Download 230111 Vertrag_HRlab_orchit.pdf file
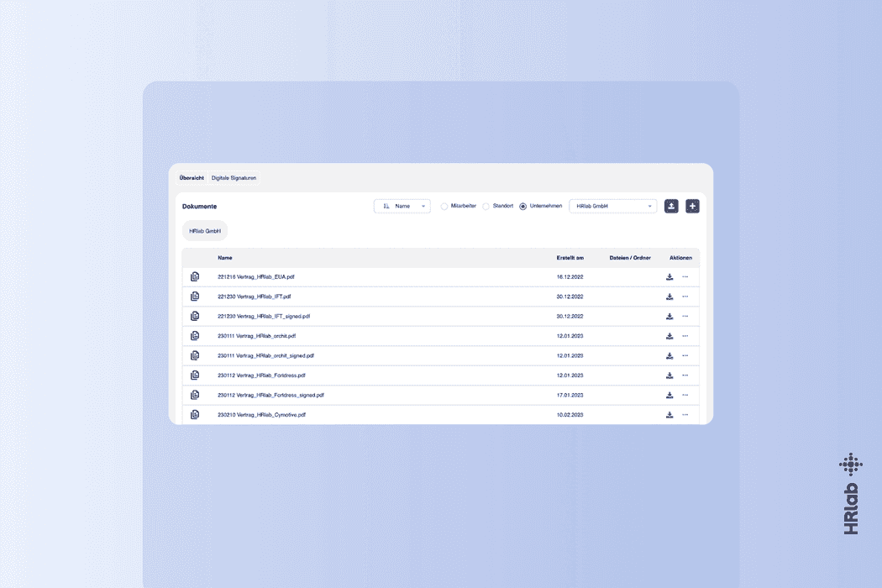 669,336
